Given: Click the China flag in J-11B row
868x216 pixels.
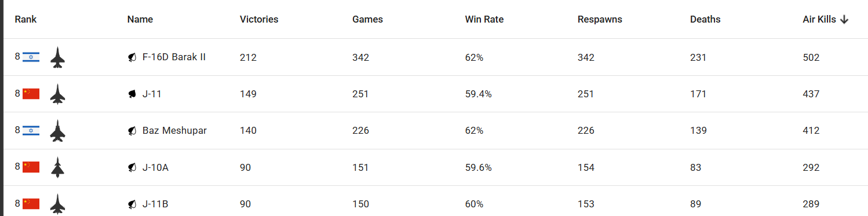Looking at the screenshot, I should coord(31,204).
